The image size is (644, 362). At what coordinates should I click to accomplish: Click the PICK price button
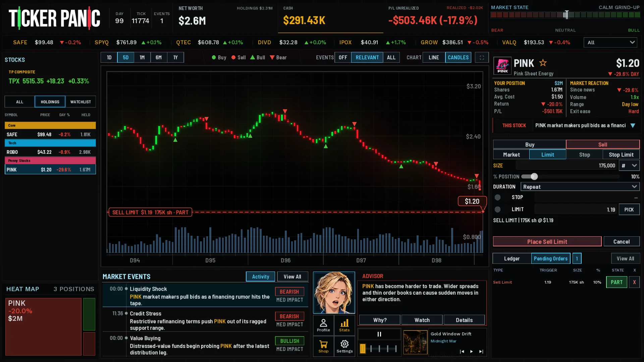[629, 209]
